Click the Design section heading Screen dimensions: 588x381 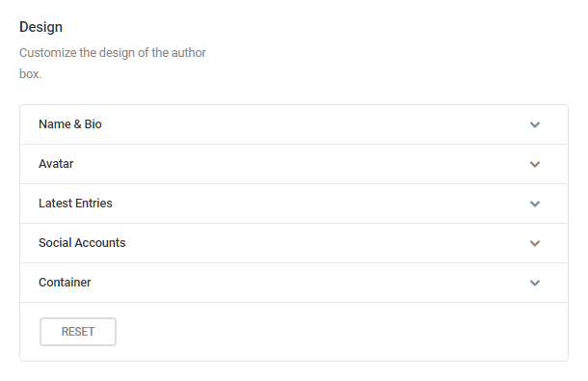pos(40,27)
